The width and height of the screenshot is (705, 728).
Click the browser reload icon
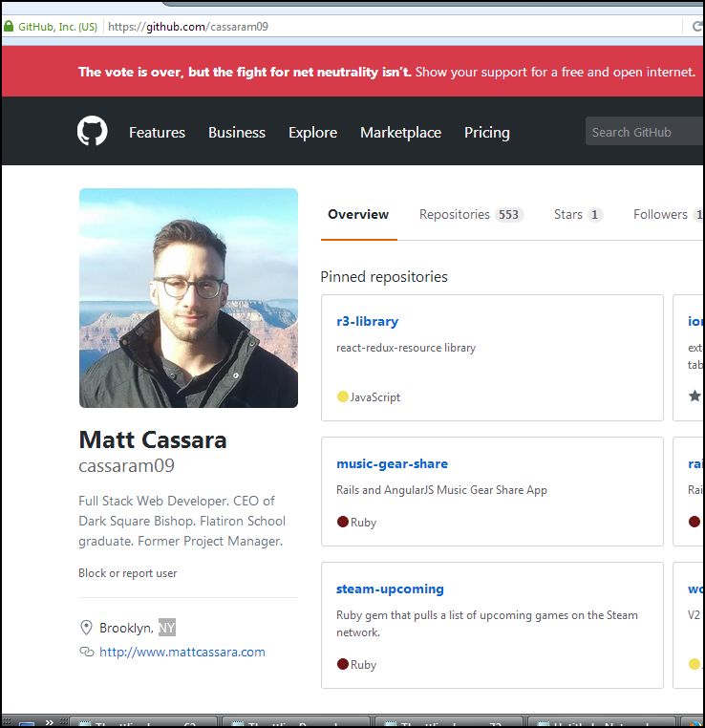pos(697,27)
